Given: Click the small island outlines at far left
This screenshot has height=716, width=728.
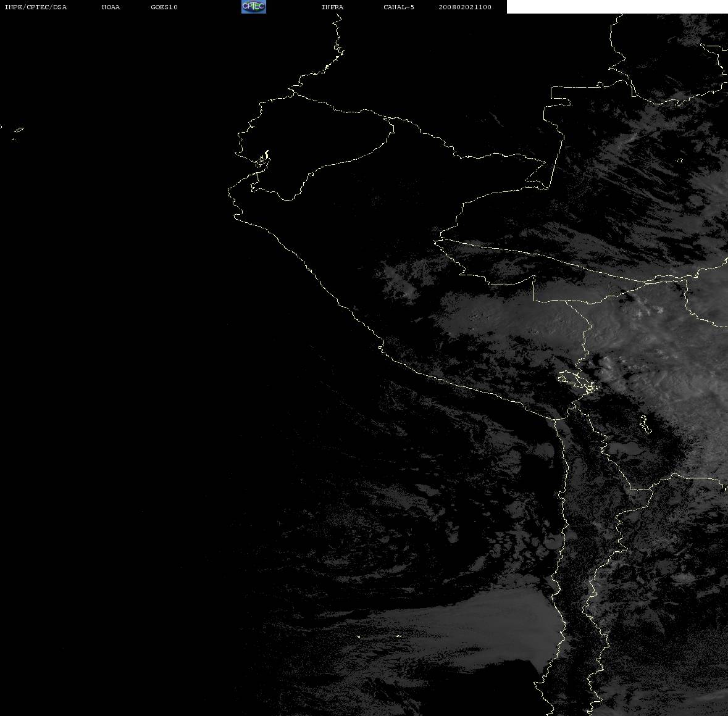Looking at the screenshot, I should click(17, 133).
